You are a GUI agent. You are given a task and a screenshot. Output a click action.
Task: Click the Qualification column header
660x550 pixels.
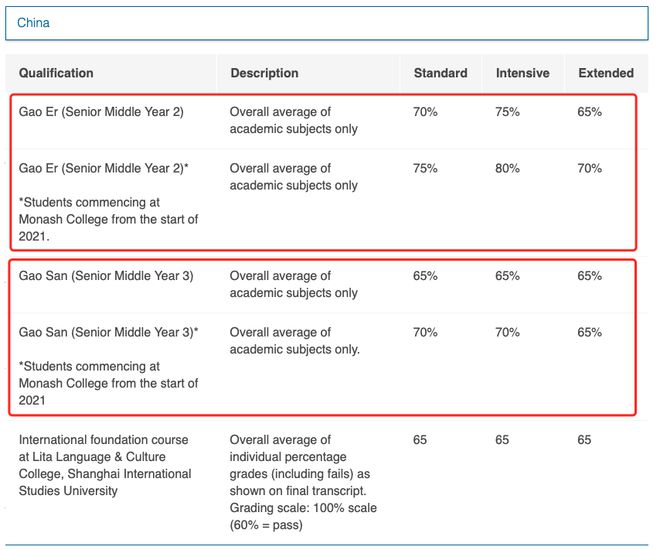click(56, 73)
